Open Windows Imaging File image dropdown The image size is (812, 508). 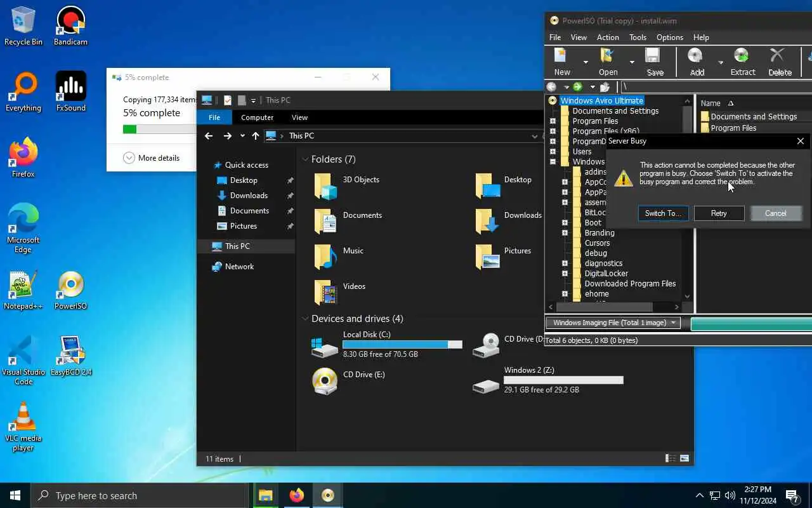click(x=613, y=323)
